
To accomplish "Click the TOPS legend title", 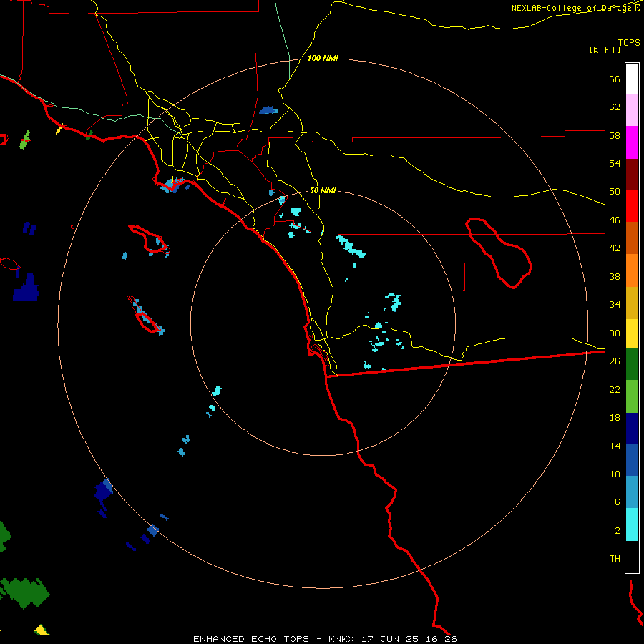I will click(629, 42).
